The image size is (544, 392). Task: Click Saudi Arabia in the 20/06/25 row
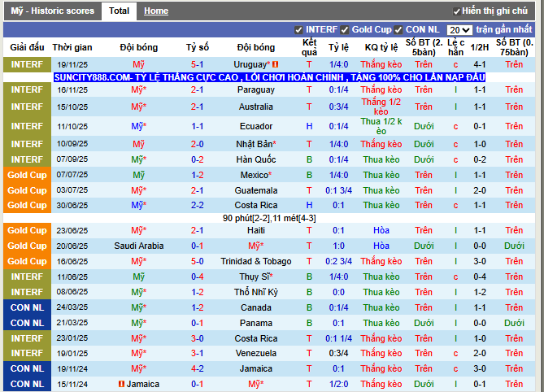click(139, 246)
